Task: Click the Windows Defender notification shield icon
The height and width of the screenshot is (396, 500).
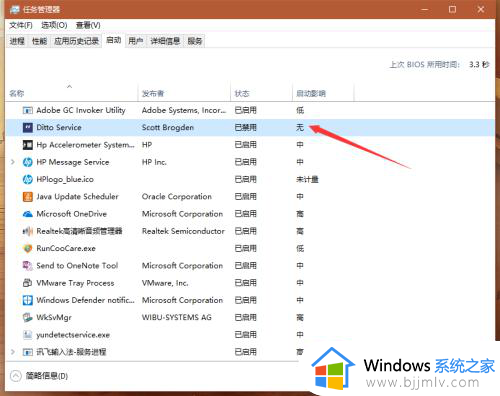Action: (27, 300)
